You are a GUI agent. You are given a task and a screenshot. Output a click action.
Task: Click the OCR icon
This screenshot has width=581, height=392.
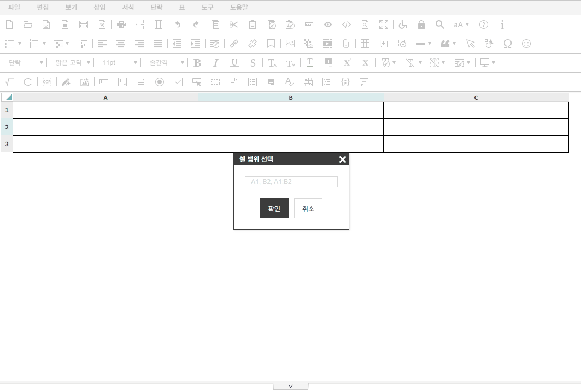(47, 82)
